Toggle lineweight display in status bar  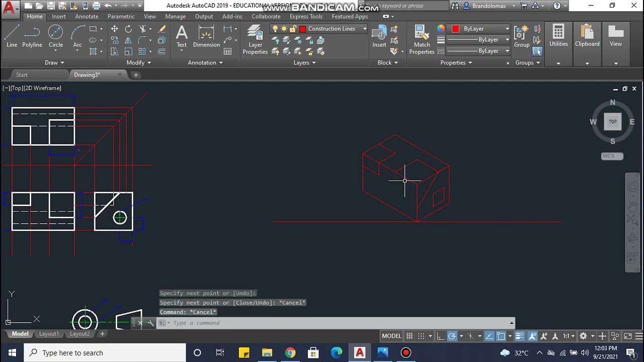(520, 336)
